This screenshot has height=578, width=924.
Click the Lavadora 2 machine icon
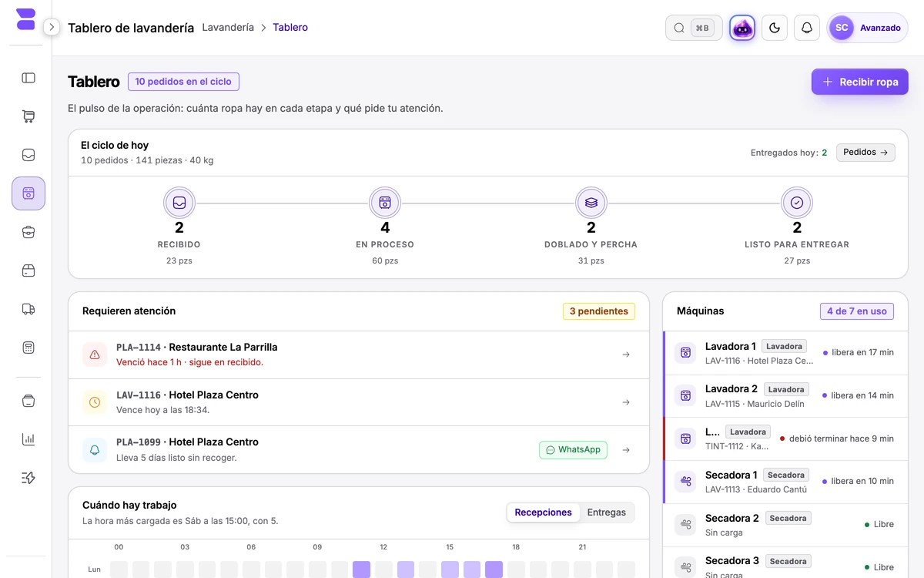tap(685, 395)
